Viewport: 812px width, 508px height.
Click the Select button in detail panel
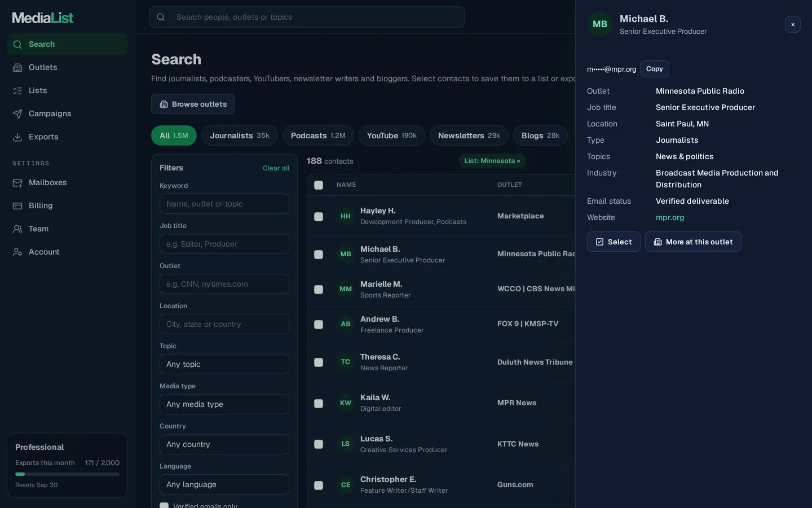tap(614, 242)
